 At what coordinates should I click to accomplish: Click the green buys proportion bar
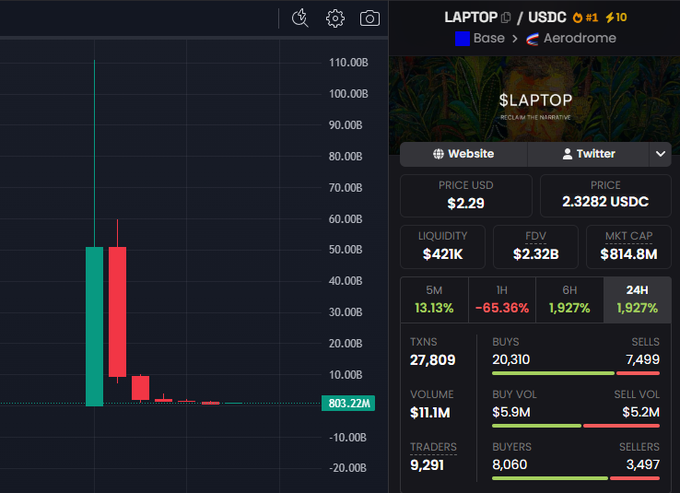point(553,373)
